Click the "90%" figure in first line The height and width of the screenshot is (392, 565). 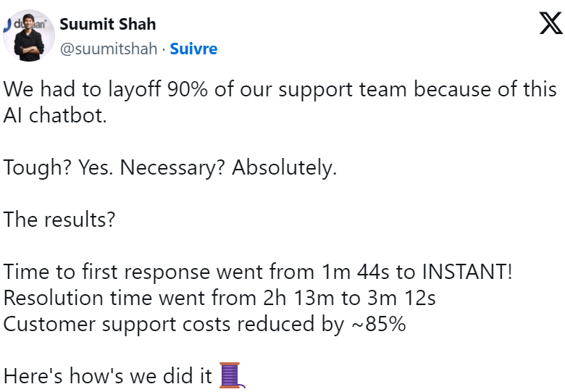(x=188, y=89)
